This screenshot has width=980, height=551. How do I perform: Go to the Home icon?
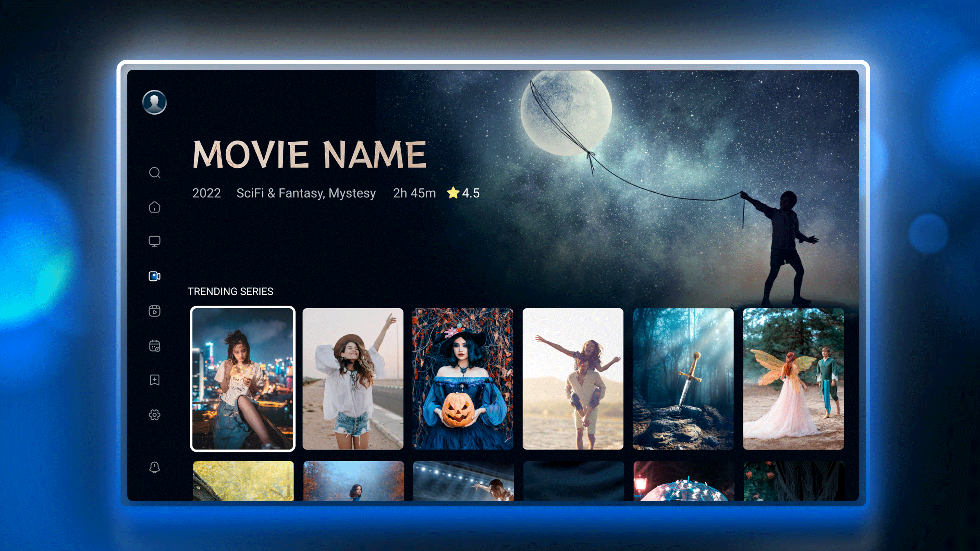pos(154,207)
